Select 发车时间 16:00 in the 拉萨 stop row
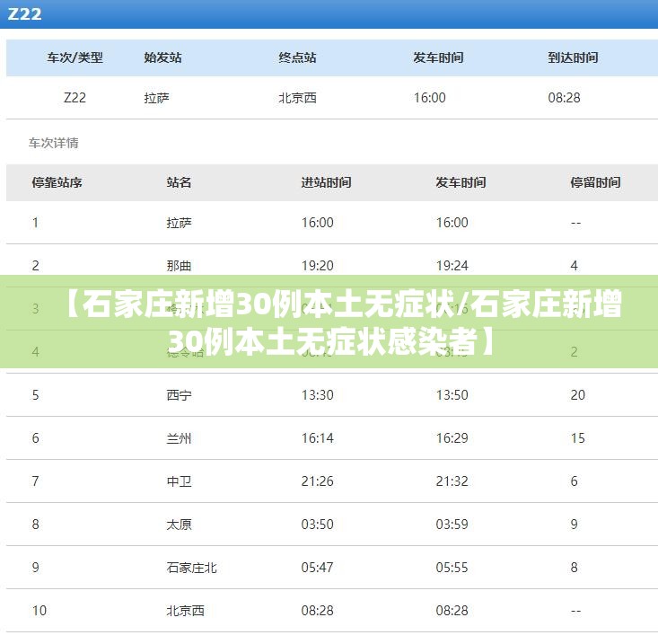Image resolution: width=658 pixels, height=644 pixels. pyautogui.click(x=452, y=223)
